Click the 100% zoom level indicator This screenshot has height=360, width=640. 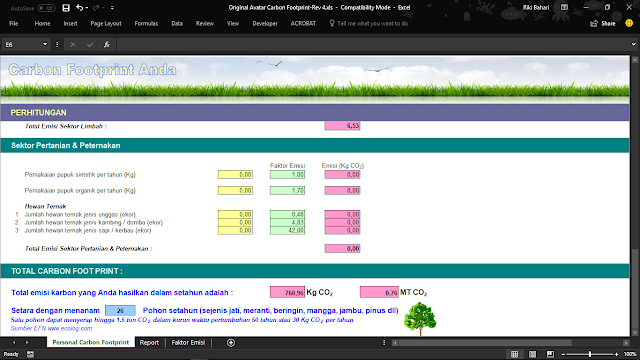(x=630, y=354)
